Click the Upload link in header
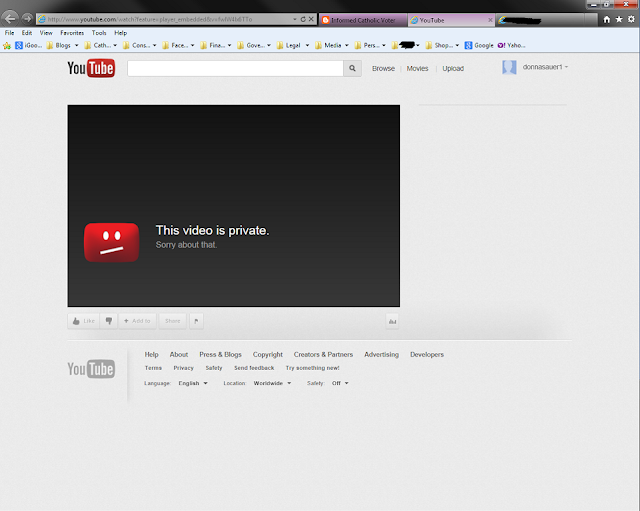The width and height of the screenshot is (640, 511). coord(453,69)
